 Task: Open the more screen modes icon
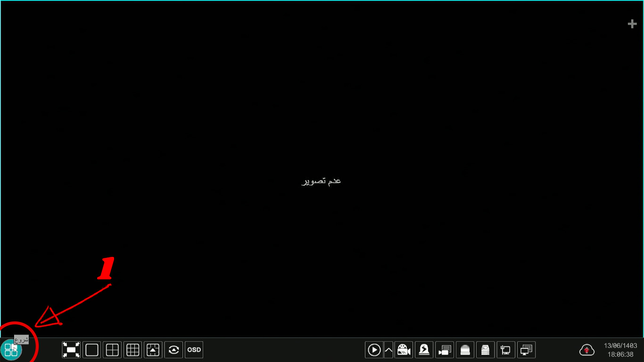click(153, 350)
